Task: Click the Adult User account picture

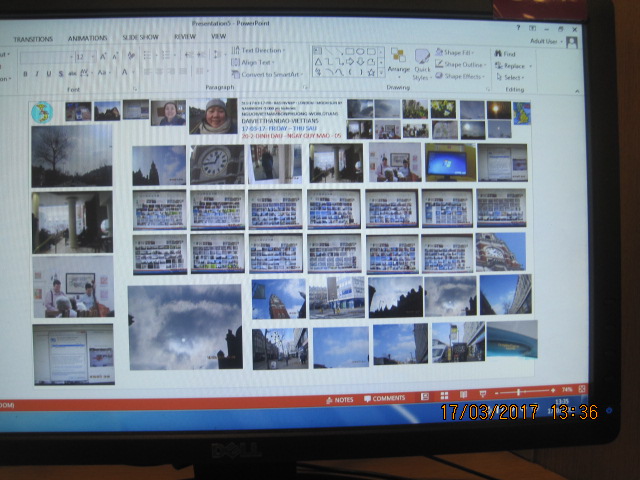Action: pos(572,42)
